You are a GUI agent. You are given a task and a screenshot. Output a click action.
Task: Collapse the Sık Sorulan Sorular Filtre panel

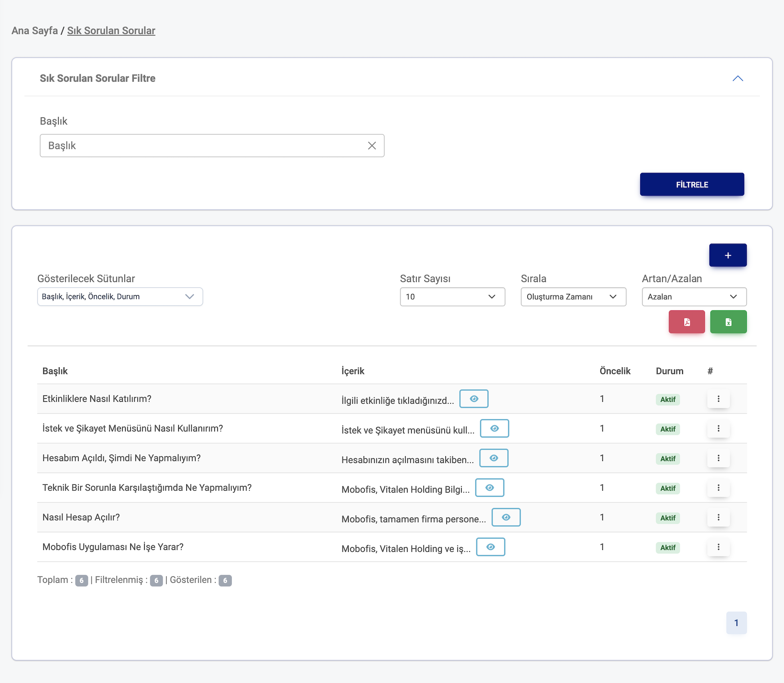pyautogui.click(x=738, y=78)
